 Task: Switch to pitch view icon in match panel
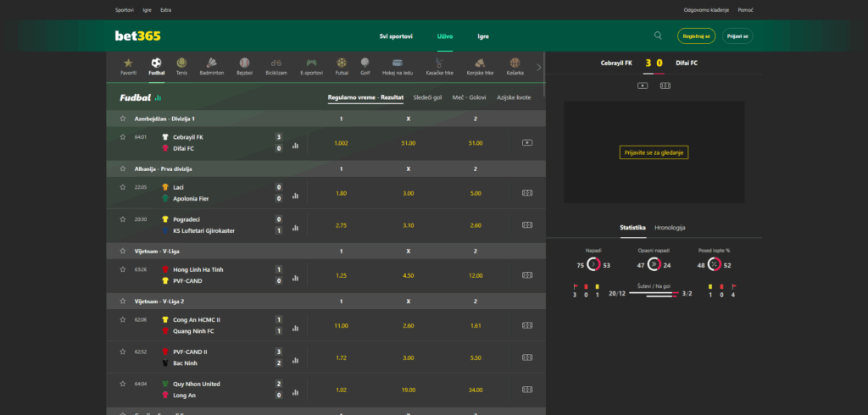point(665,86)
